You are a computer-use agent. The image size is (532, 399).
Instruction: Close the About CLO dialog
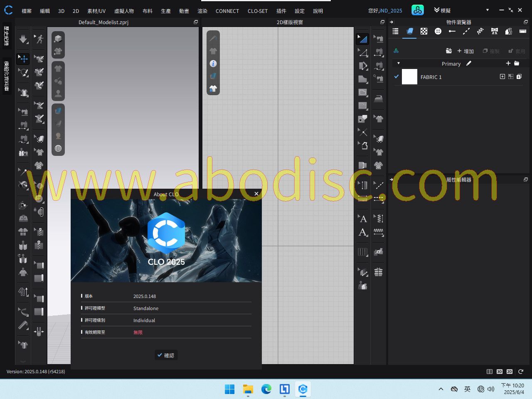(x=256, y=194)
